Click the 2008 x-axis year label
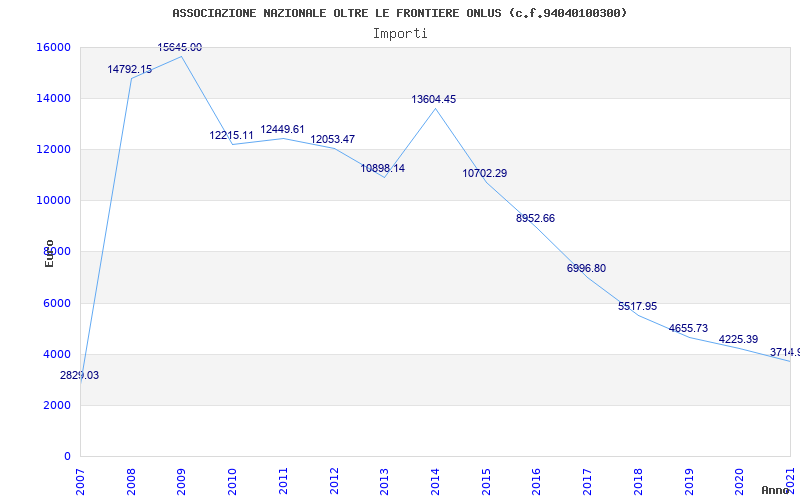 click(x=131, y=481)
